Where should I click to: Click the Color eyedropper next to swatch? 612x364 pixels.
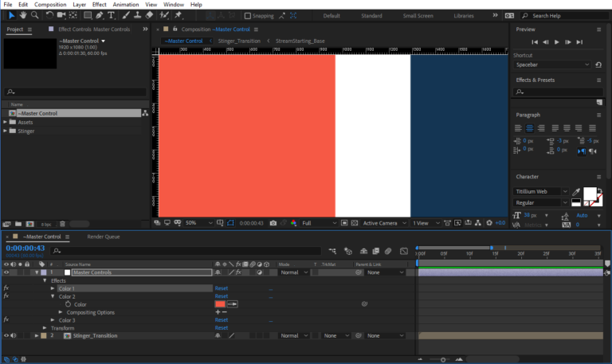tap(232, 303)
